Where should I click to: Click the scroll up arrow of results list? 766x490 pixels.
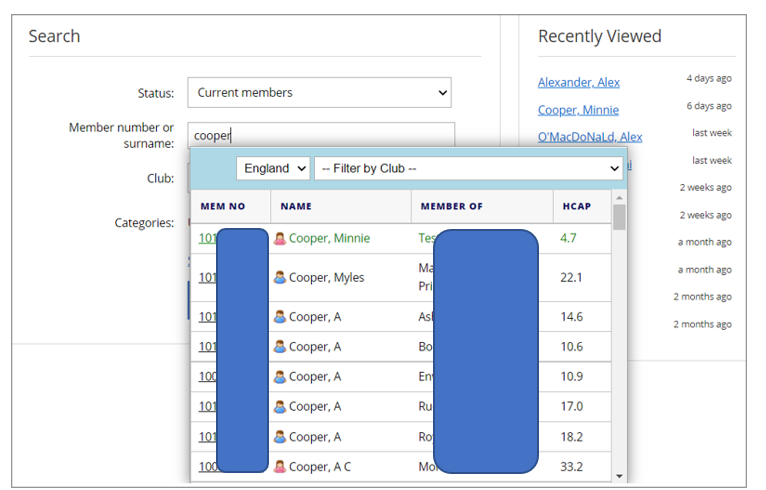[619, 197]
